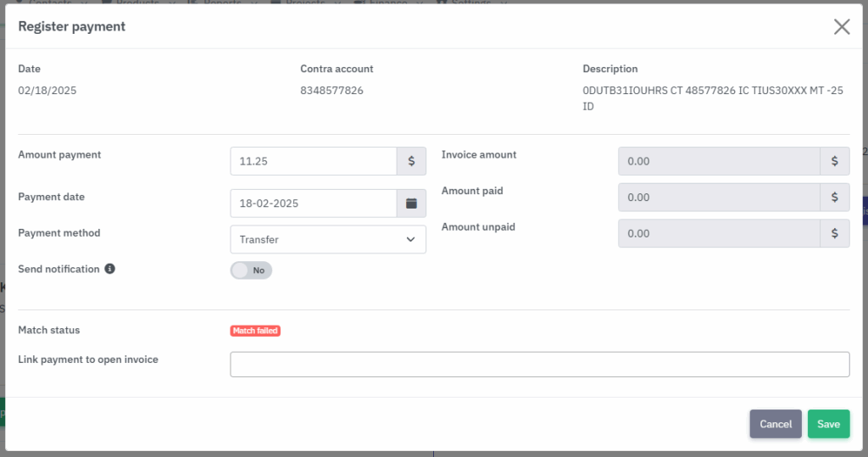Click the Register payment dialog title
868x457 pixels.
click(72, 26)
